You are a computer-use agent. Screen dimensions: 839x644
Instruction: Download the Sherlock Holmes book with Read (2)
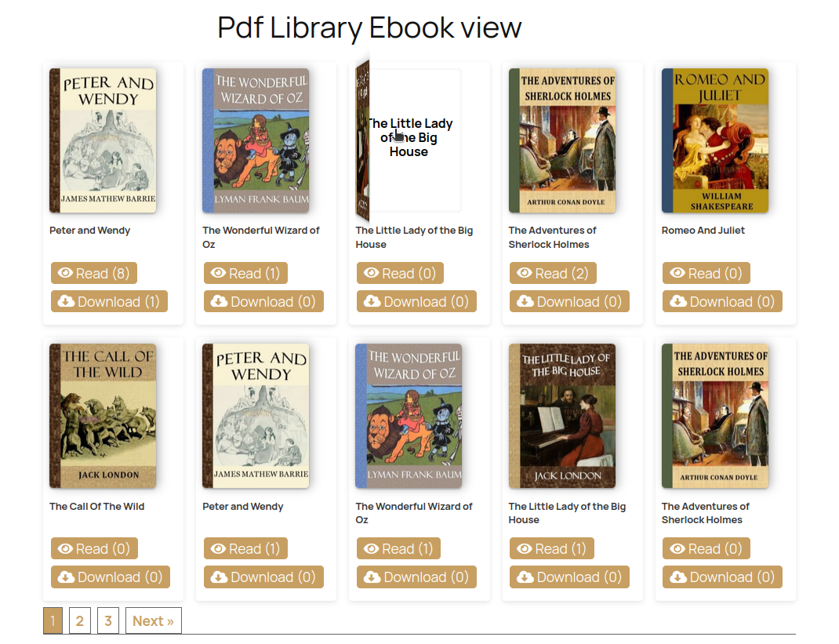coord(569,301)
